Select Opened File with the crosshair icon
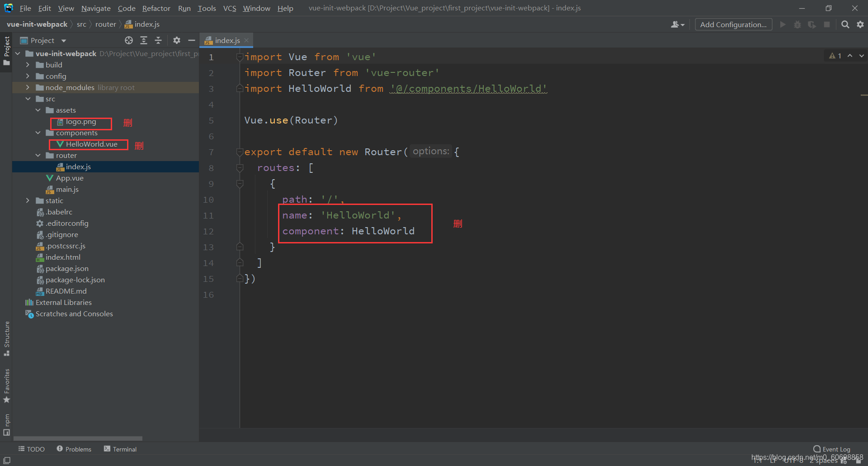Image resolution: width=868 pixels, height=466 pixels. click(129, 40)
